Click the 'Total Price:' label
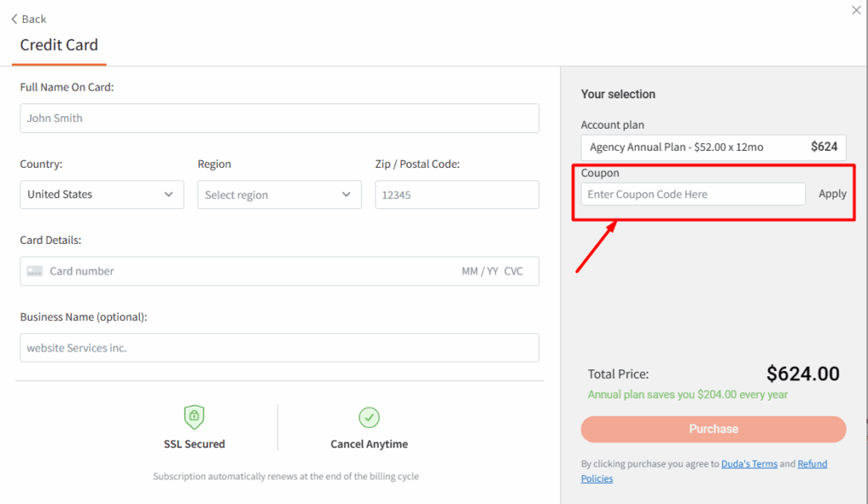This screenshot has width=868, height=504. (618, 374)
